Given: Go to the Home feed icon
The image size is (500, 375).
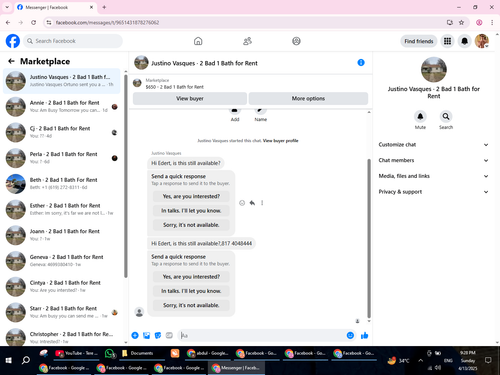Looking at the screenshot, I should 198,41.
